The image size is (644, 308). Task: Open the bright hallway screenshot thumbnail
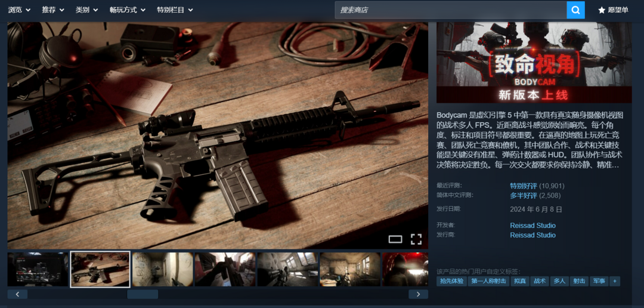tap(163, 269)
